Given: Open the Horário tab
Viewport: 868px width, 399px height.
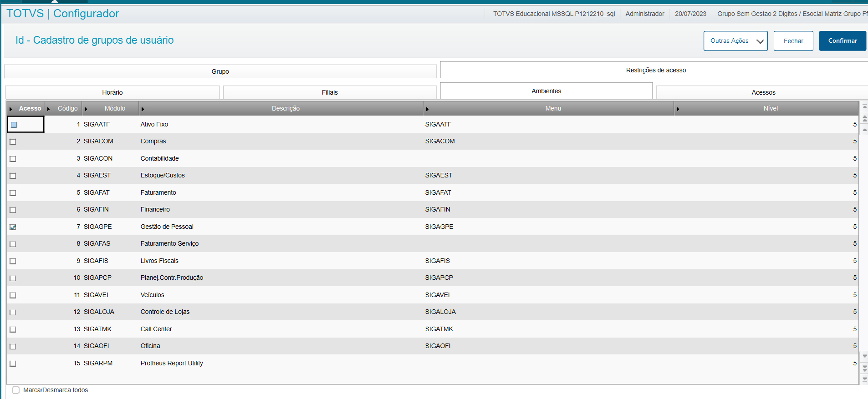Looking at the screenshot, I should coord(112,92).
